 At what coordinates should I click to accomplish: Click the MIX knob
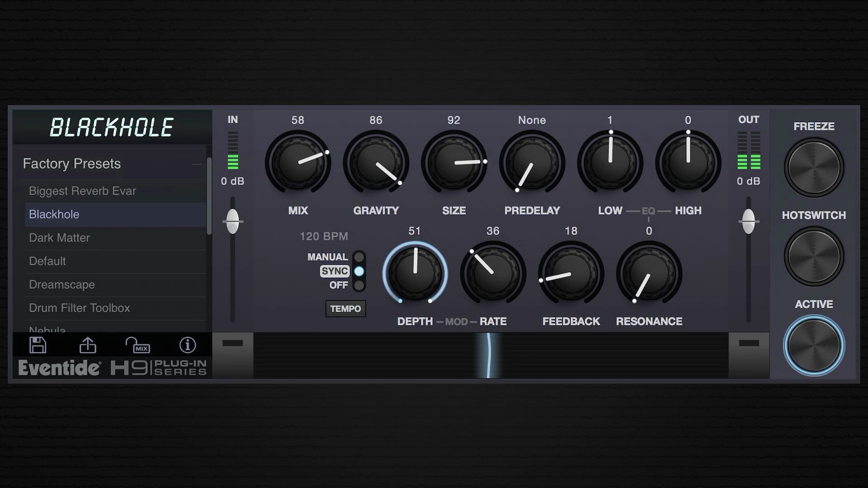click(298, 163)
